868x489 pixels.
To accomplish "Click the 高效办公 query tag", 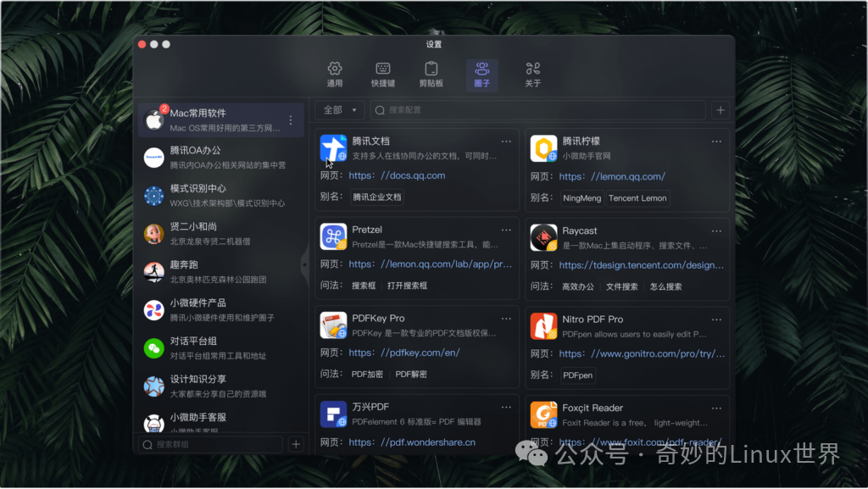I will 577,286.
